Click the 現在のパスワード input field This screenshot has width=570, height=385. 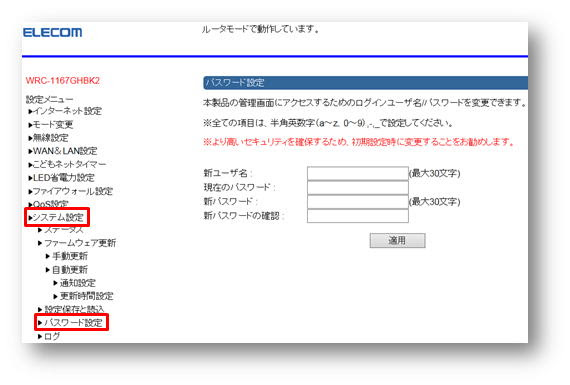coord(358,188)
